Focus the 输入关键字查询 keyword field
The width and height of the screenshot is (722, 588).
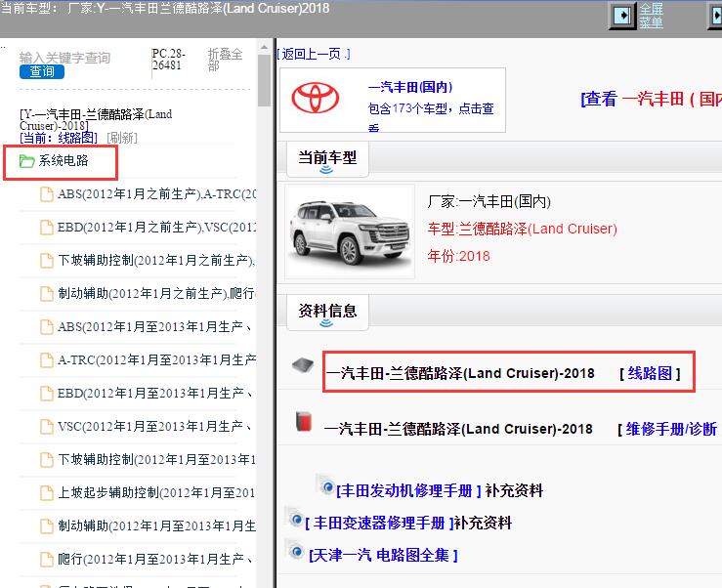coord(64,58)
